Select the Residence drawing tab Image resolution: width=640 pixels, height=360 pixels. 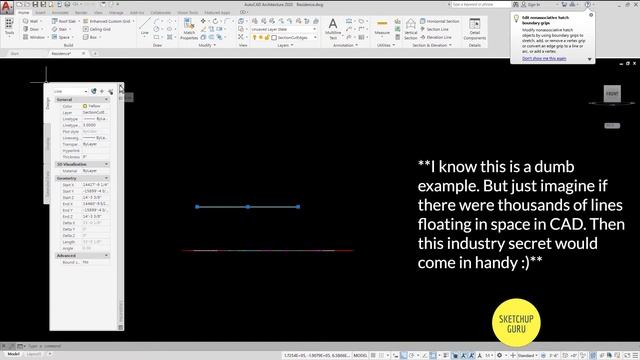tap(61, 53)
